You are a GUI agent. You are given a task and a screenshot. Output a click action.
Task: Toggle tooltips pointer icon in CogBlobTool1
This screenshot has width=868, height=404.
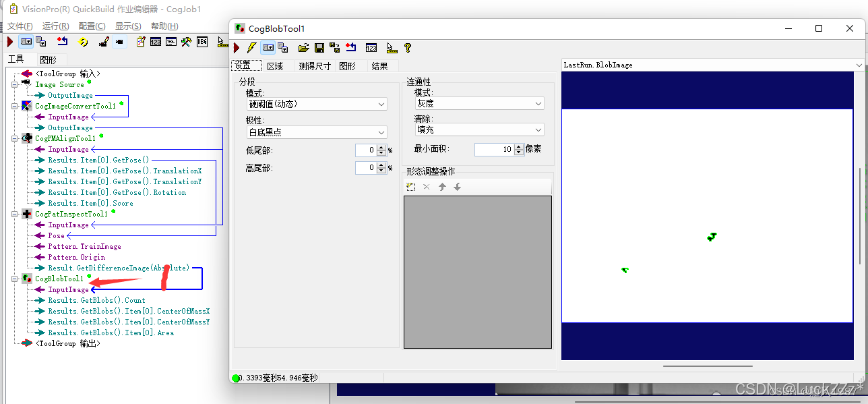(x=392, y=48)
